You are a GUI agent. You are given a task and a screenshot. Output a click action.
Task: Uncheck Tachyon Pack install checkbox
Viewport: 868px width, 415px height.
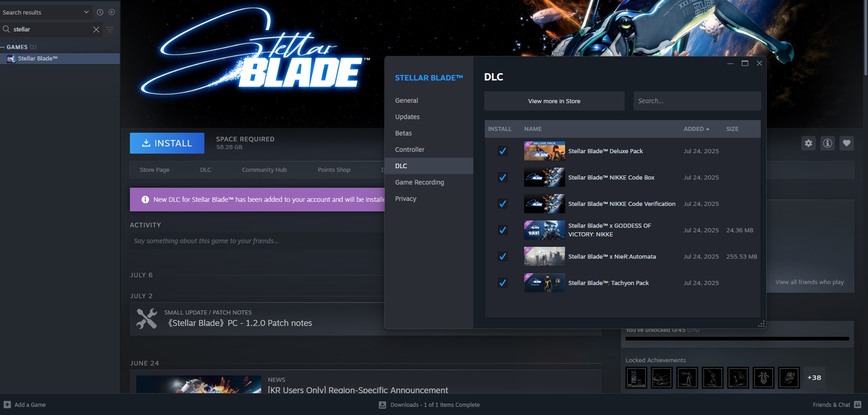click(503, 283)
